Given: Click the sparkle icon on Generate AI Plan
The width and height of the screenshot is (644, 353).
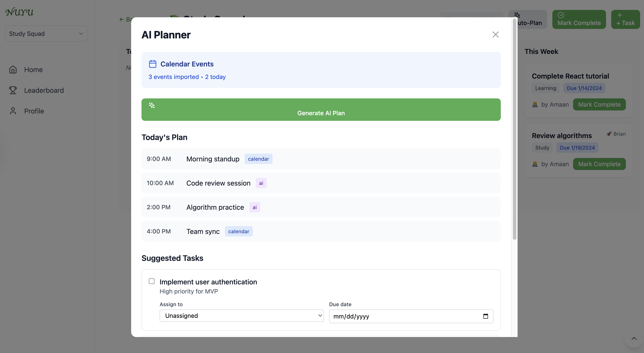Looking at the screenshot, I should (152, 105).
